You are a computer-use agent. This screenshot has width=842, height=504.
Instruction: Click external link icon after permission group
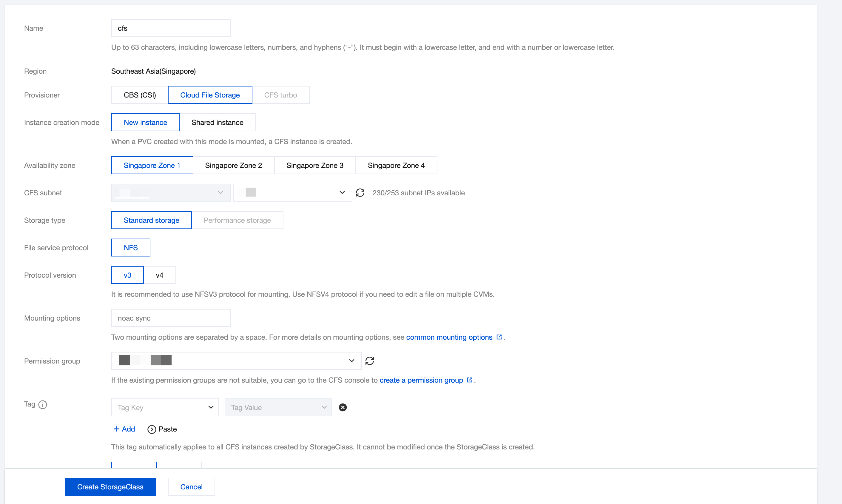point(470,380)
